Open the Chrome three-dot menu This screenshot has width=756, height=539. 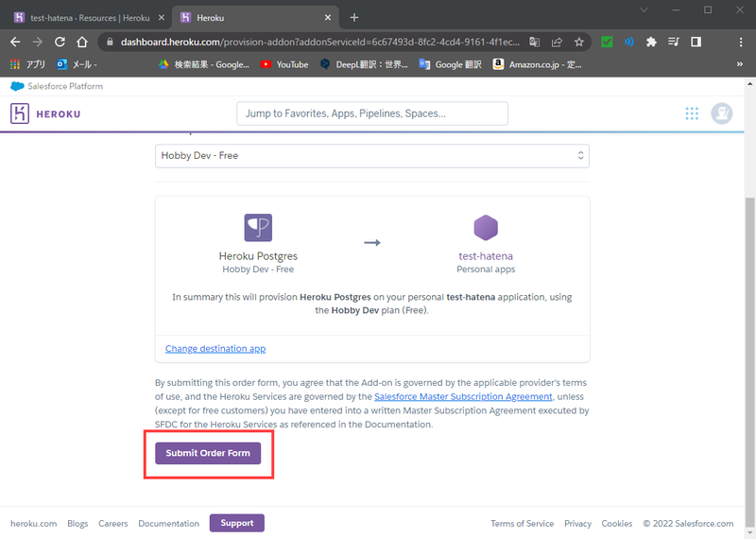coord(741,42)
